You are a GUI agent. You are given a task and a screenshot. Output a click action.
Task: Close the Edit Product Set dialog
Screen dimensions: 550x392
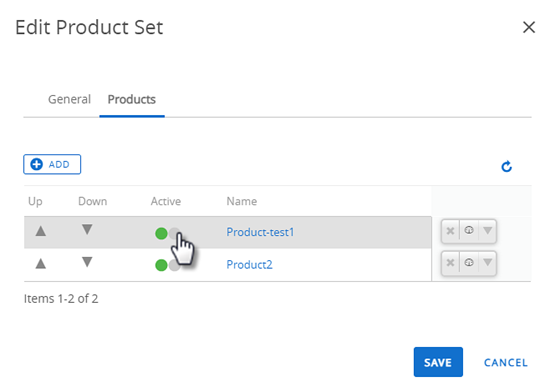tap(529, 27)
